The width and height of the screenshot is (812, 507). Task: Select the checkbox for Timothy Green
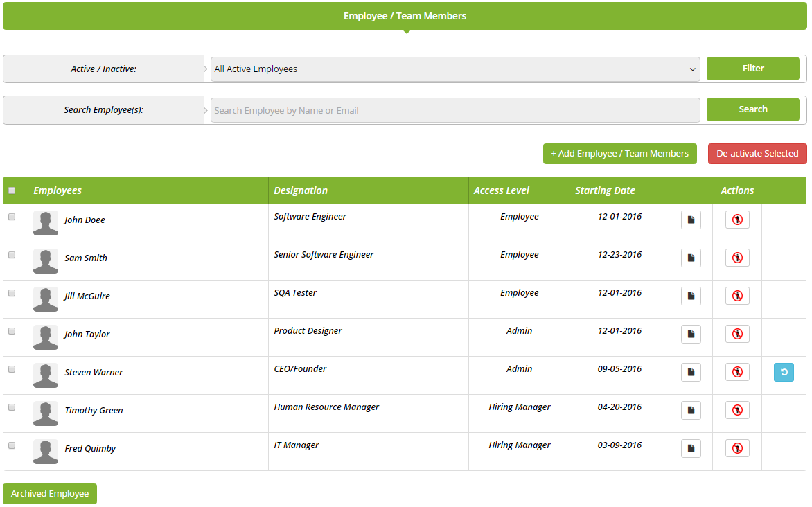[12, 407]
